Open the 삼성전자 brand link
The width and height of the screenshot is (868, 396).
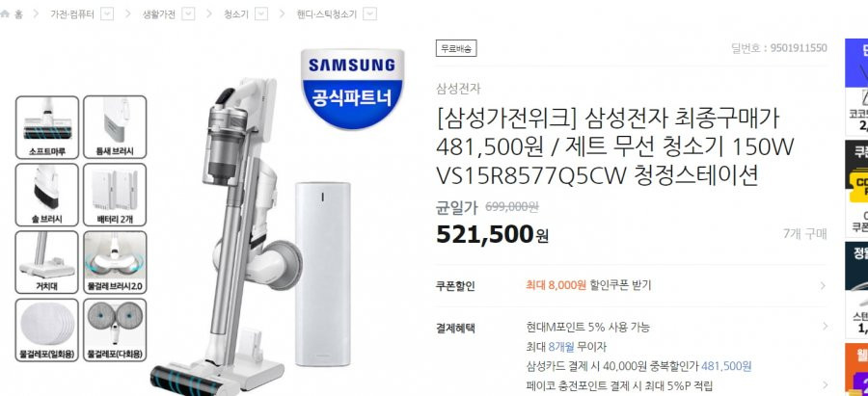pos(458,88)
